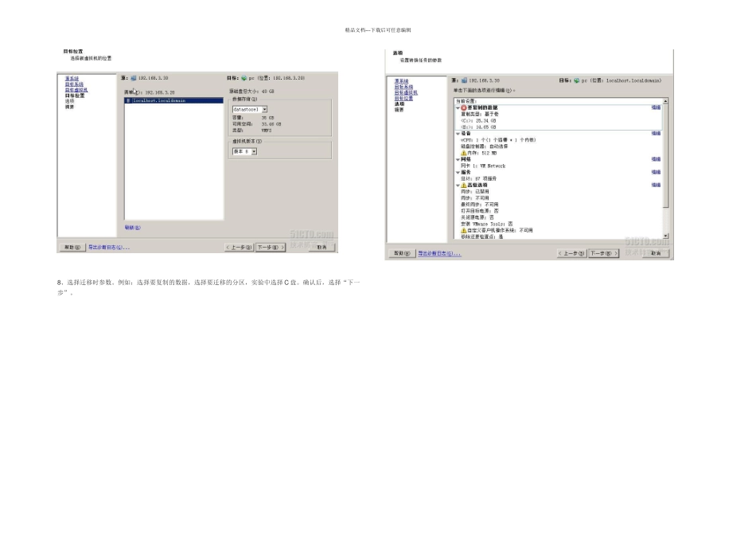Go to Source System step in left dialog
756x535 pixels.
click(72, 79)
